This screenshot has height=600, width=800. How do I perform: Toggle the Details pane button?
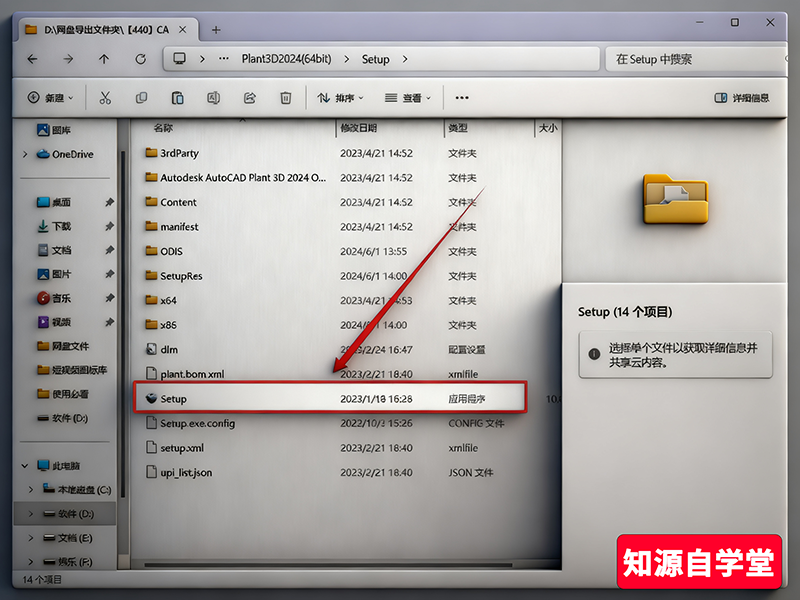point(741,98)
